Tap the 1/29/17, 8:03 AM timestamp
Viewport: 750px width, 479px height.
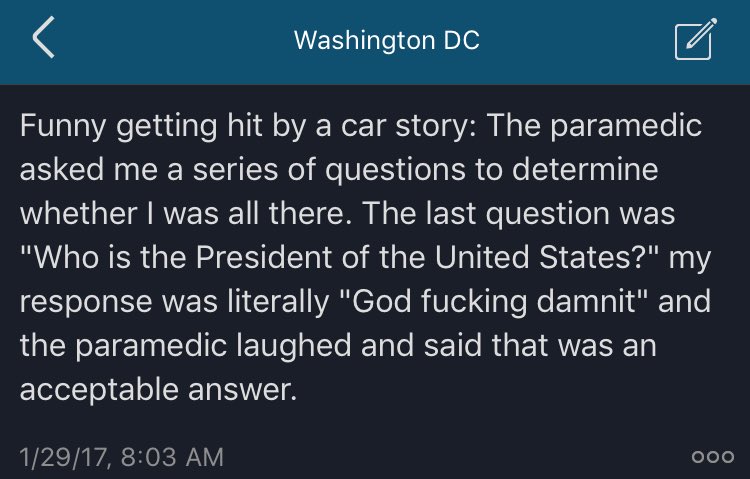[x=121, y=456]
